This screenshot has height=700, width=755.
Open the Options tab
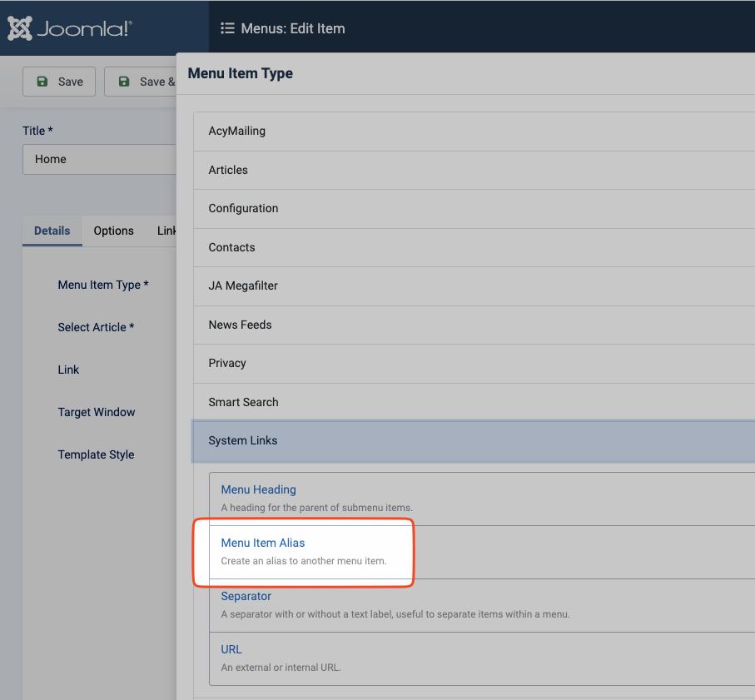click(113, 231)
